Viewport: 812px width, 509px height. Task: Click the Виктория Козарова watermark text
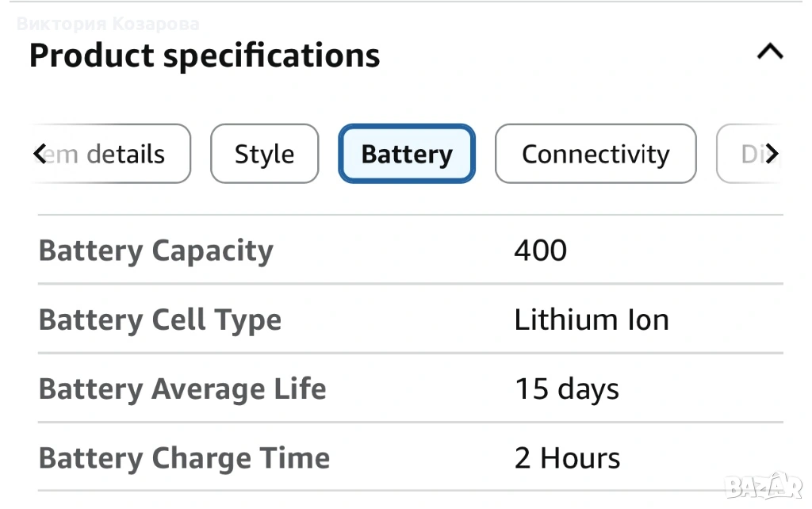[x=108, y=24]
